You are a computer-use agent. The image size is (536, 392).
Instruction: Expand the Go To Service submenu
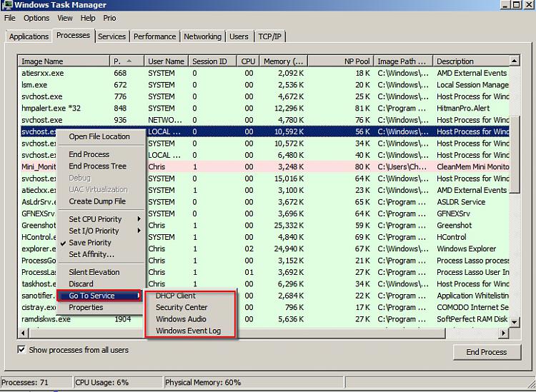click(99, 296)
